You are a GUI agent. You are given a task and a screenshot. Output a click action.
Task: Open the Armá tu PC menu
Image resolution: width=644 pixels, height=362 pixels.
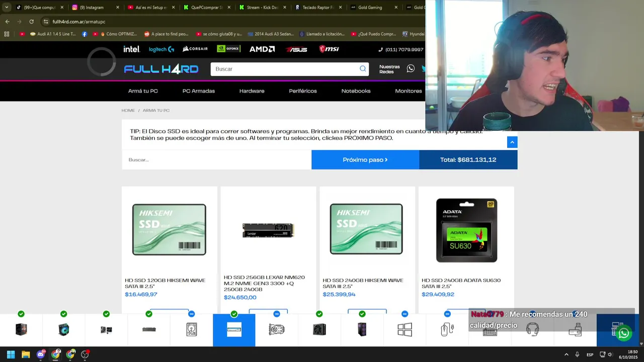(x=143, y=91)
